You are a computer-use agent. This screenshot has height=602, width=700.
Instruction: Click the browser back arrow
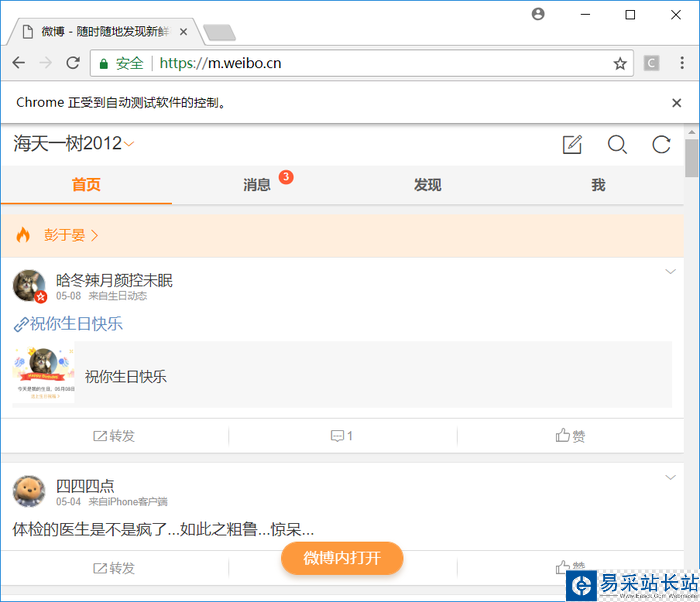pyautogui.click(x=19, y=63)
